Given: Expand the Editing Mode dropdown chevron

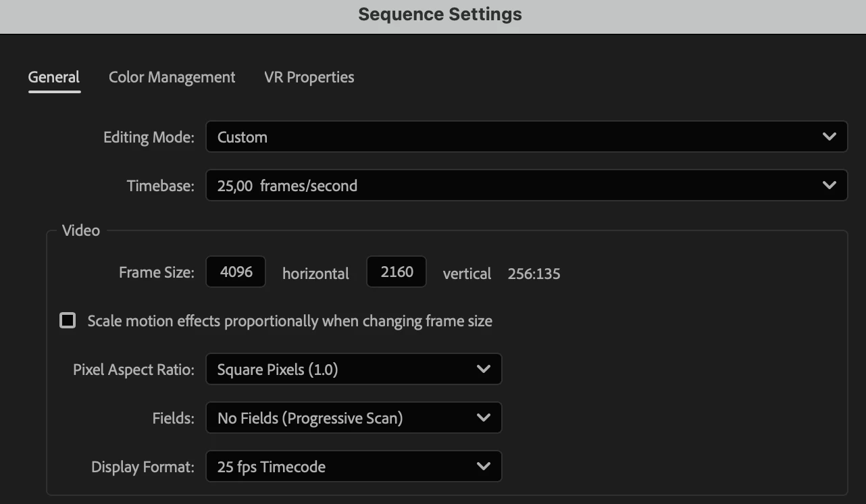Looking at the screenshot, I should [829, 137].
